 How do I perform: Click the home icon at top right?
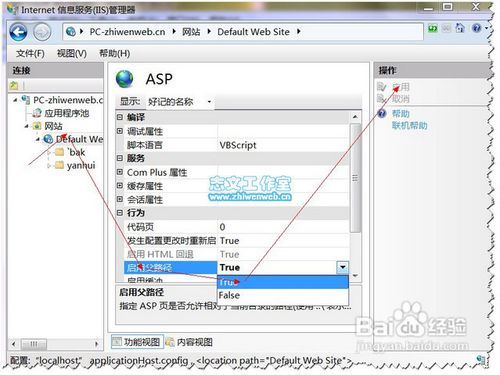(460, 28)
